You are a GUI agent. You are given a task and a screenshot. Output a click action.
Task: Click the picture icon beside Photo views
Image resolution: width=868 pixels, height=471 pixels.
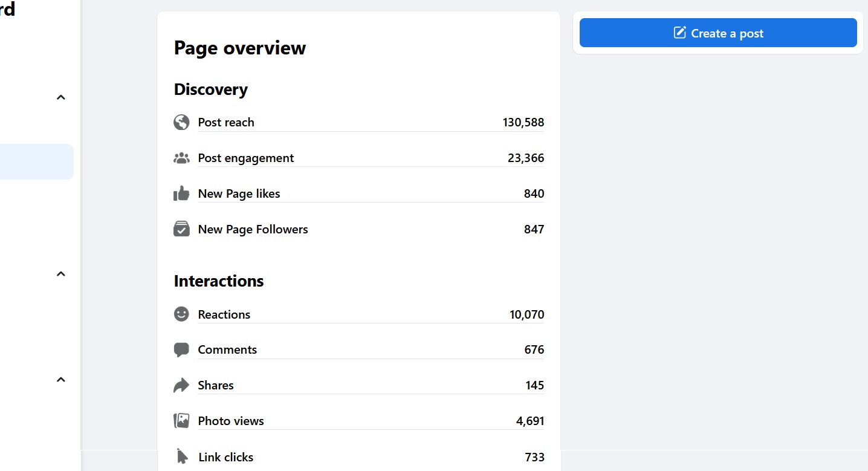pos(181,421)
